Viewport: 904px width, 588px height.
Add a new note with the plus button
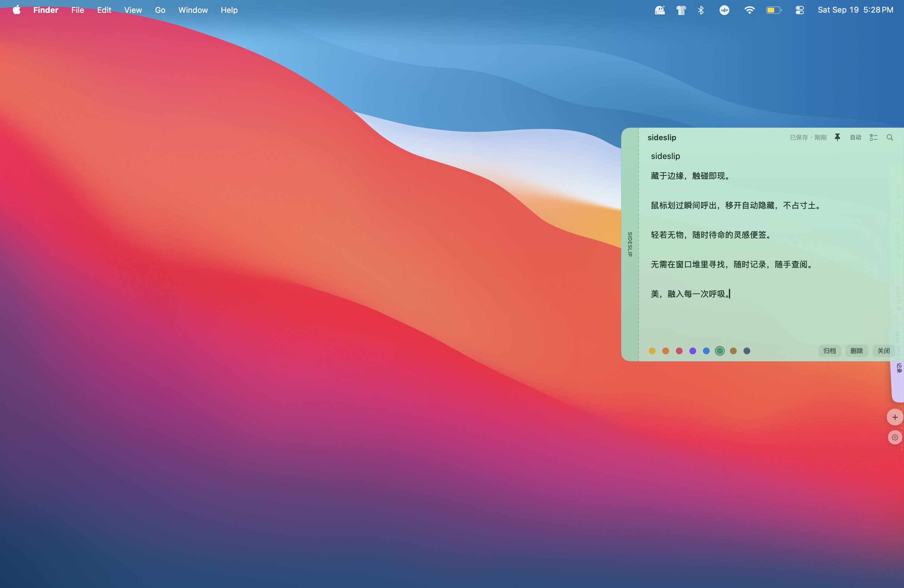pyautogui.click(x=894, y=417)
